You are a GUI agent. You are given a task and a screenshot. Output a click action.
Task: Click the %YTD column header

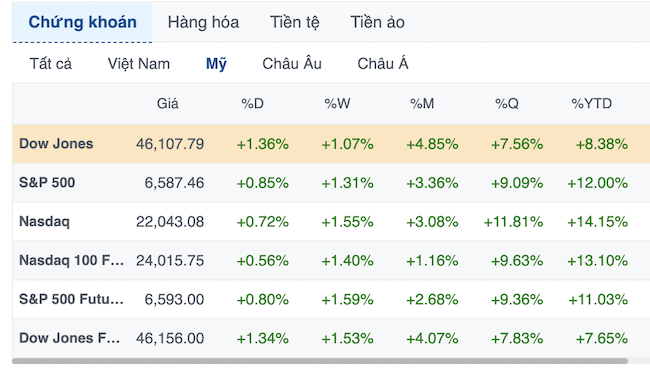(592, 103)
